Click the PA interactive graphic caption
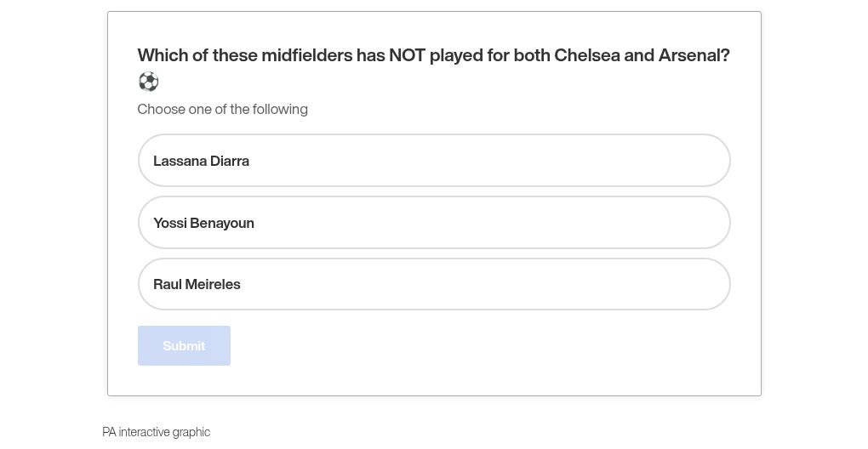The width and height of the screenshot is (868, 449). pos(156,432)
